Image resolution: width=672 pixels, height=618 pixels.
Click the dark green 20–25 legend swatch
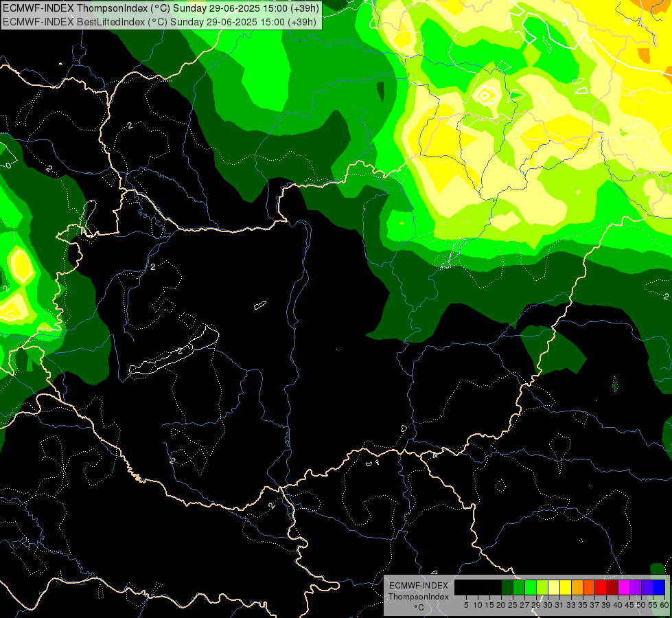507,587
